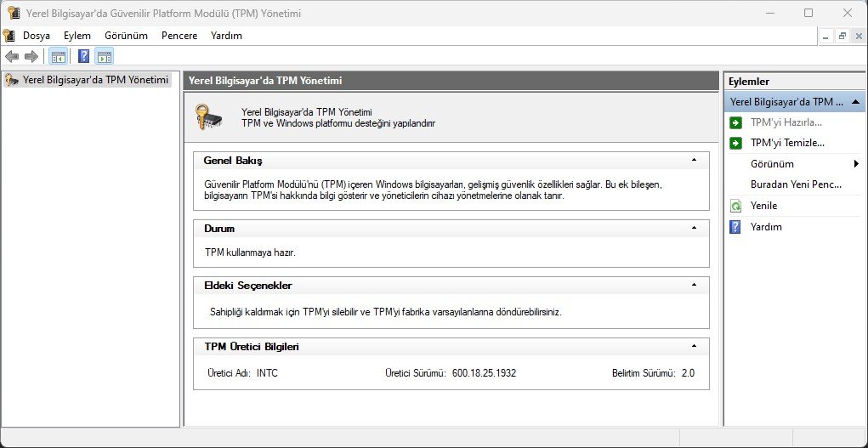Collapse the Genel Bakış section

694,160
